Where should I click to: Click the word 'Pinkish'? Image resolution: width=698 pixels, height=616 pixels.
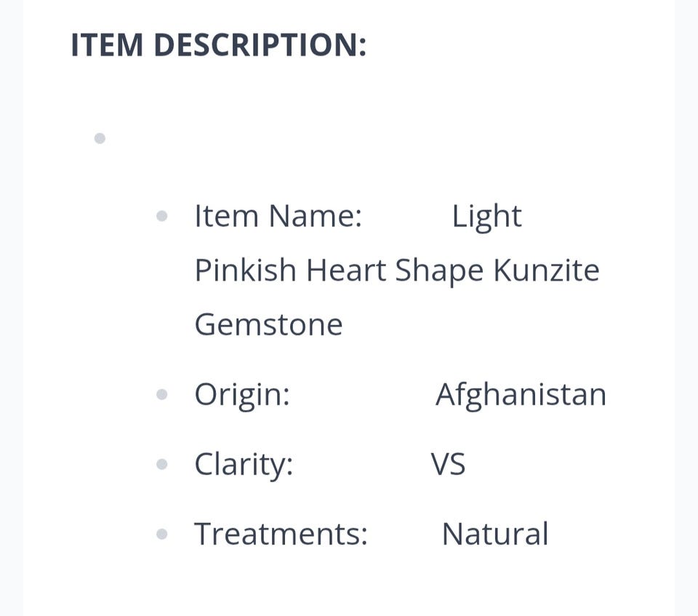coord(245,271)
